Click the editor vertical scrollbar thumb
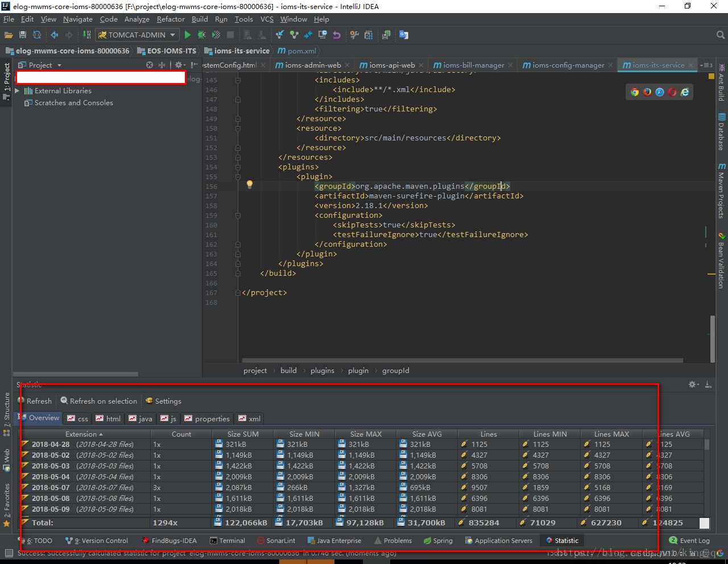The width and height of the screenshot is (728, 564). [x=712, y=338]
